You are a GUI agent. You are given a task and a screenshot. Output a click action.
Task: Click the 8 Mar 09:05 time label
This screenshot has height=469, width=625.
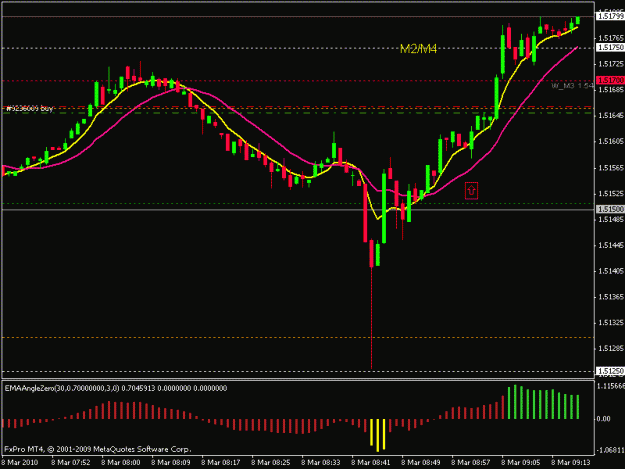point(521,463)
